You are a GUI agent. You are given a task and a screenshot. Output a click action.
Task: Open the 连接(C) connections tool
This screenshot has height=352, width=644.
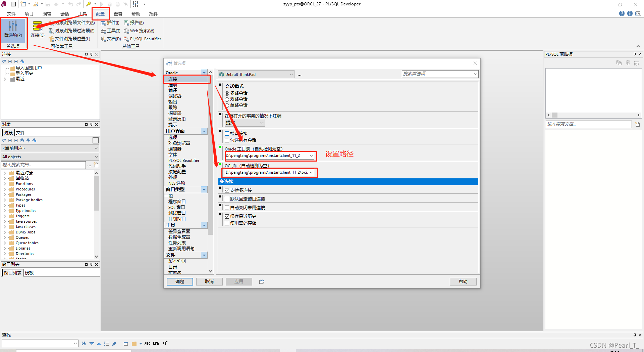point(37,30)
